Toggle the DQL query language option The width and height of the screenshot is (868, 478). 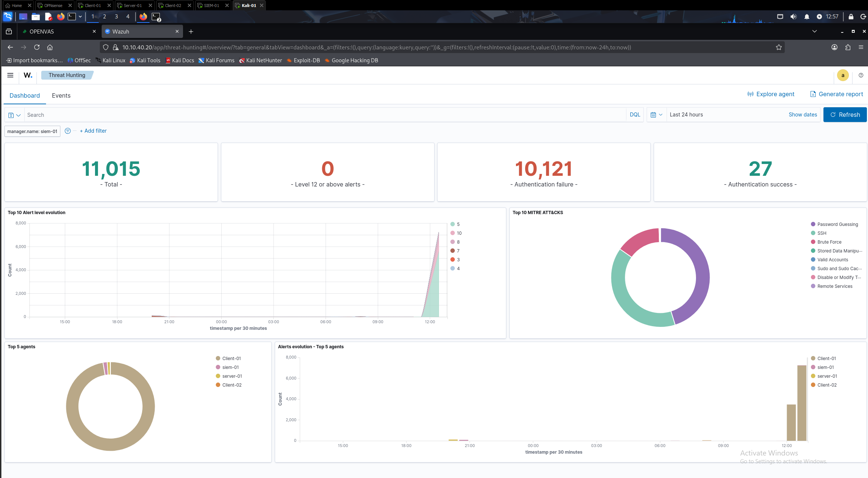click(x=635, y=115)
